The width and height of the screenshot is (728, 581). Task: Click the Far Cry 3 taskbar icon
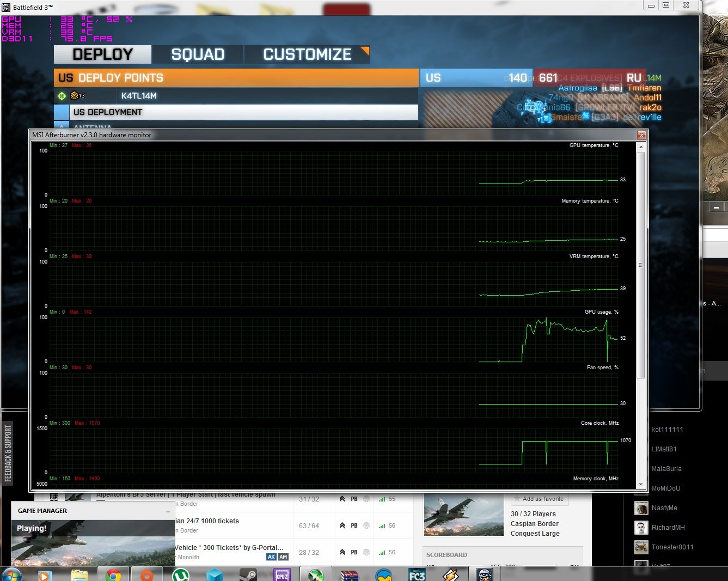[417, 574]
